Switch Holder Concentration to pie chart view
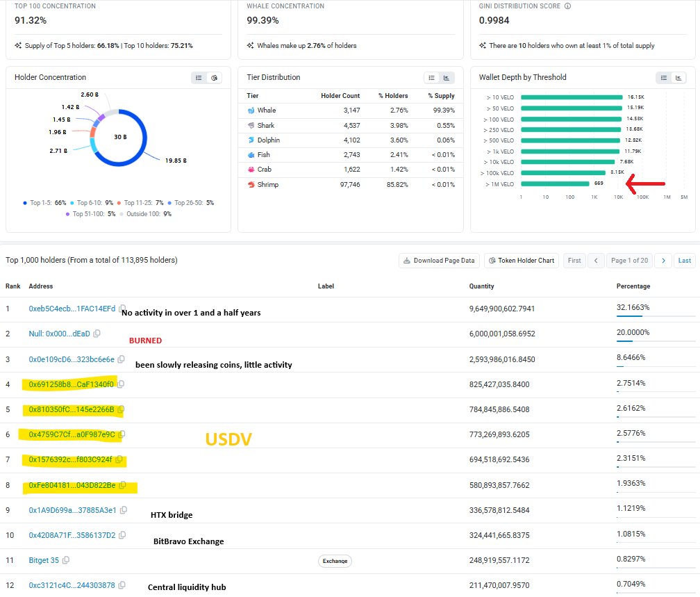 point(215,78)
